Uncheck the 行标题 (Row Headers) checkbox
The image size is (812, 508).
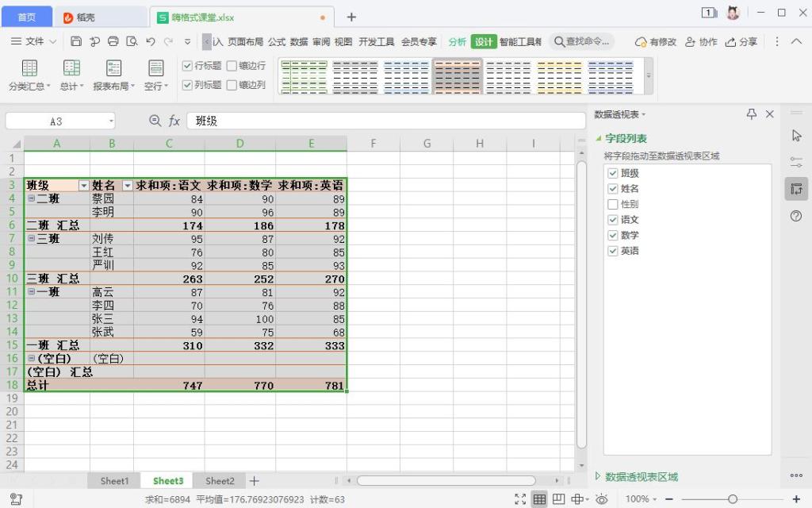pyautogui.click(x=187, y=66)
